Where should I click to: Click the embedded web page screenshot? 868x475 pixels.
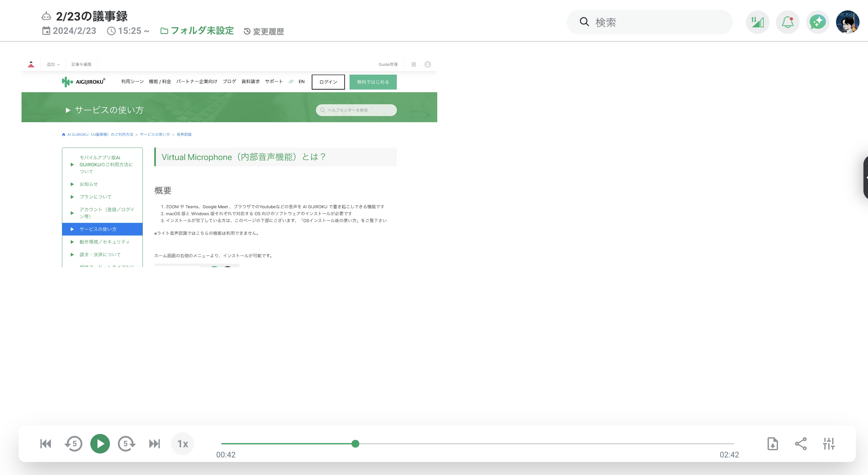tap(229, 162)
